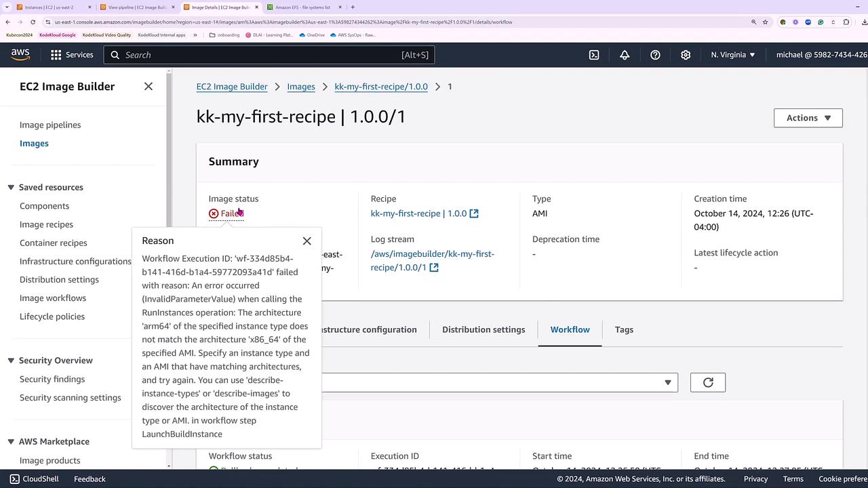
Task: Open Image products in the sidebar
Action: (50, 461)
